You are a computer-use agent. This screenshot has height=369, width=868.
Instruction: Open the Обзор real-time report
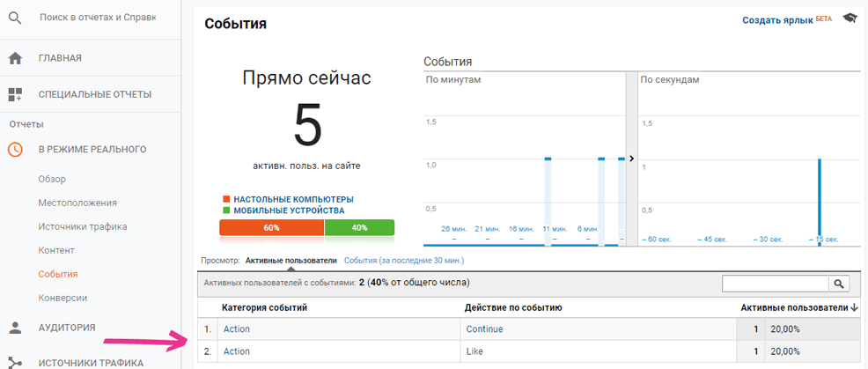pyautogui.click(x=52, y=179)
